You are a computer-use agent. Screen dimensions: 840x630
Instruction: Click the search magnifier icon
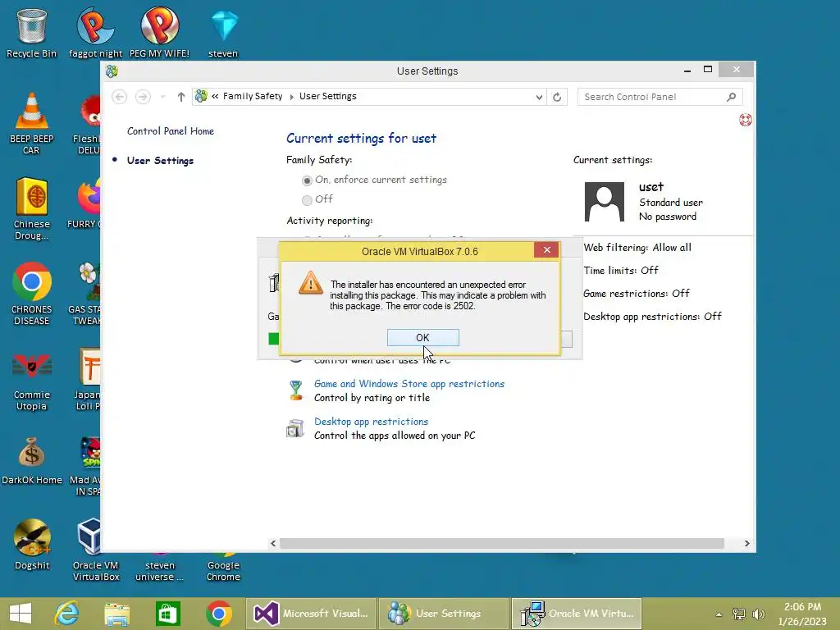[731, 97]
